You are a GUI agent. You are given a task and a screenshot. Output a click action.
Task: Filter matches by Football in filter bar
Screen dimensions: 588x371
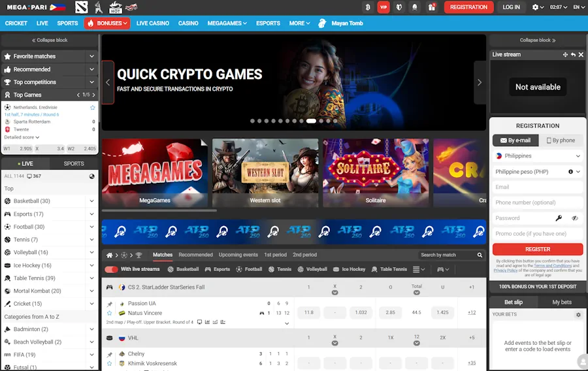pos(249,270)
